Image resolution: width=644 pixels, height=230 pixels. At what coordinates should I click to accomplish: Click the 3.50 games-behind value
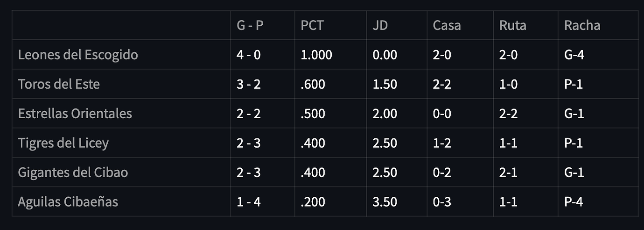pyautogui.click(x=385, y=202)
